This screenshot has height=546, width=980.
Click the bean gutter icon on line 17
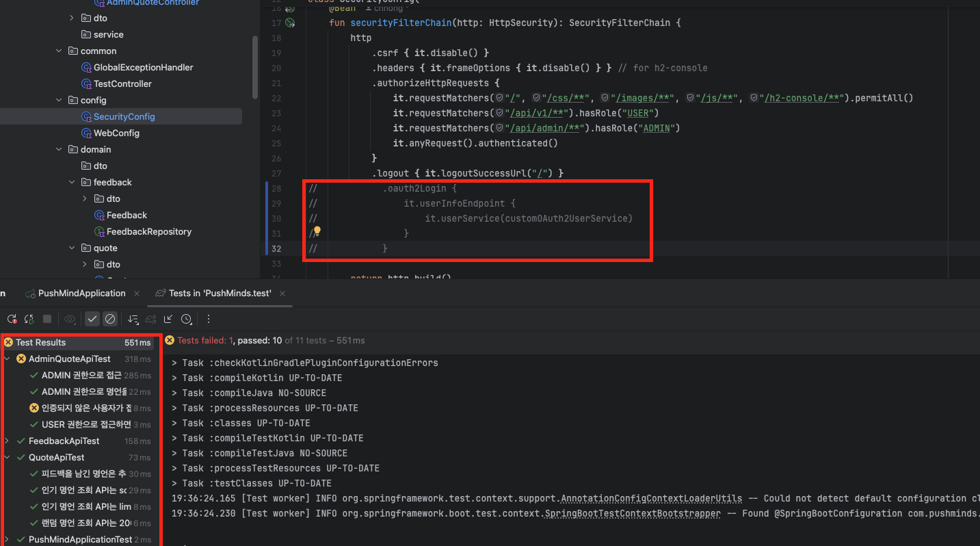[x=290, y=23]
